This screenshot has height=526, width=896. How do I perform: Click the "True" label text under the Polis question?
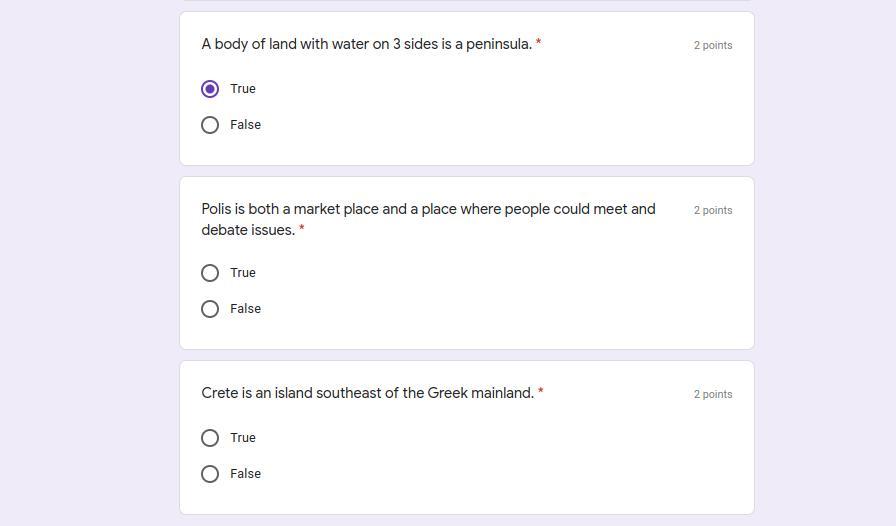coord(243,273)
